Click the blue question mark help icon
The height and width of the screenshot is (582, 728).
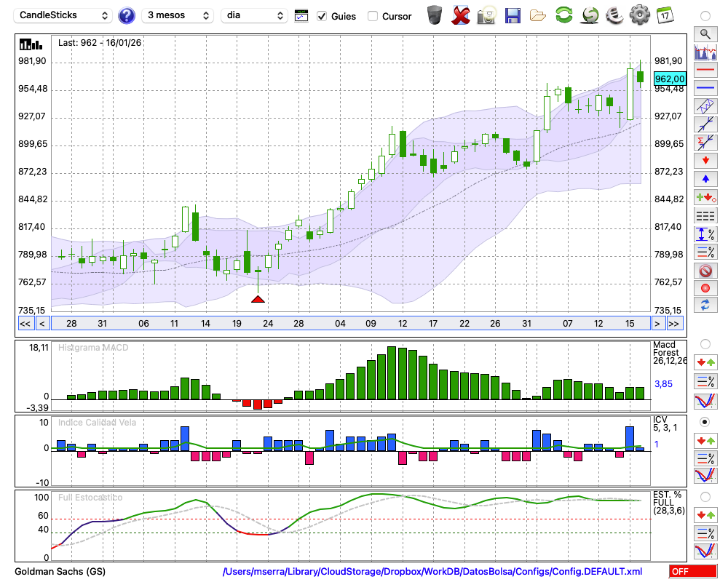pos(127,15)
